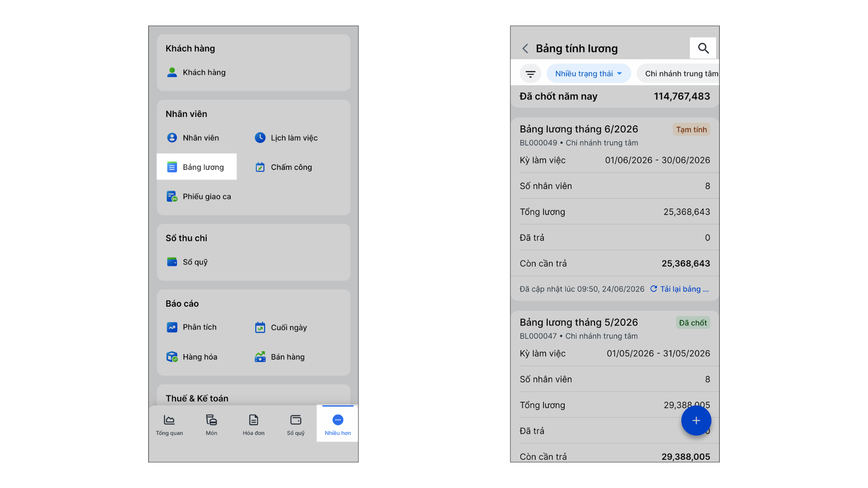The width and height of the screenshot is (868, 488).
Task: Open the Bảng lương payroll item
Action: [x=196, y=167]
